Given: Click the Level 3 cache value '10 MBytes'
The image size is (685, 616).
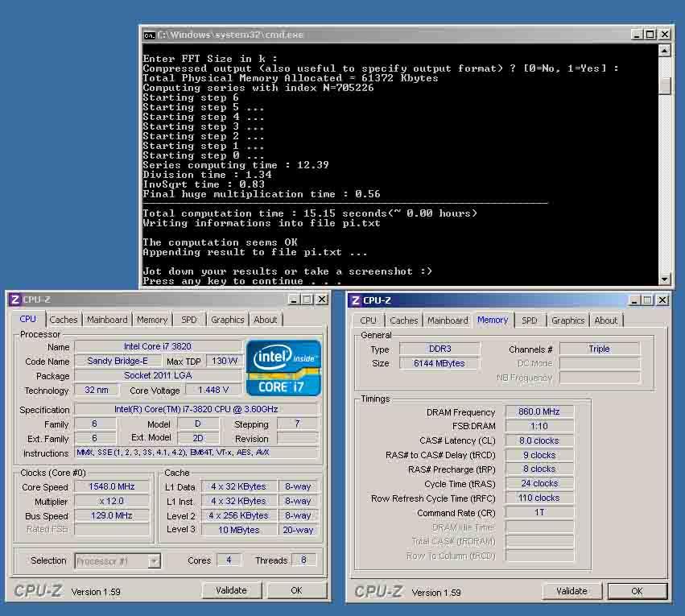Looking at the screenshot, I should [238, 530].
